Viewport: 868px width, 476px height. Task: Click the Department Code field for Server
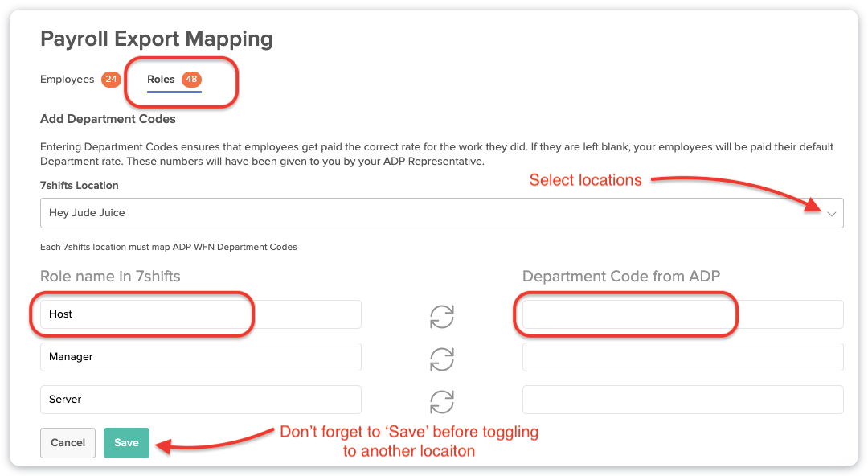click(x=683, y=400)
